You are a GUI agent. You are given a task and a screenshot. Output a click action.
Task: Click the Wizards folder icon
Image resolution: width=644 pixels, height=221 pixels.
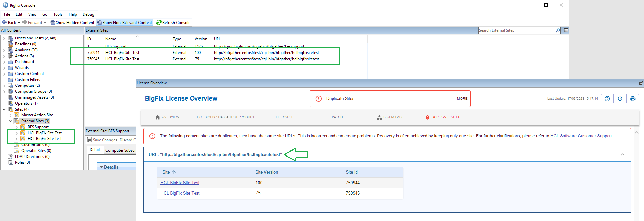(x=11, y=68)
